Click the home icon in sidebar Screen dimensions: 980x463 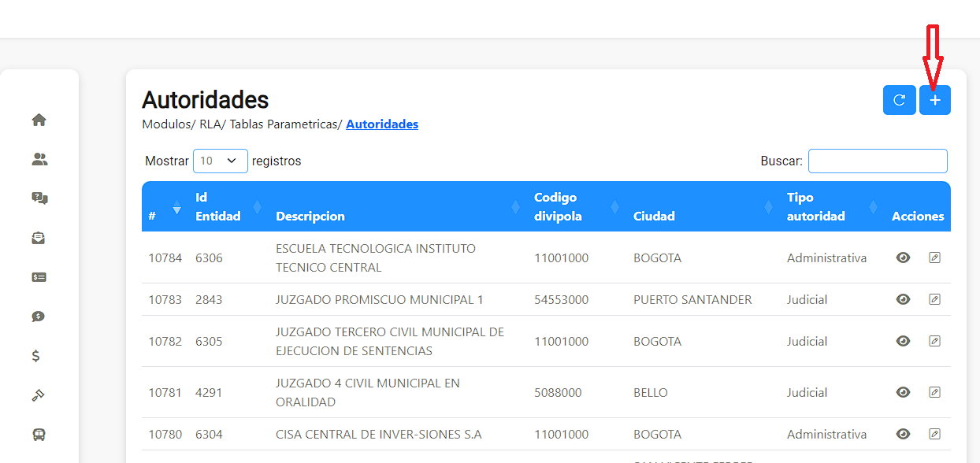tap(39, 120)
